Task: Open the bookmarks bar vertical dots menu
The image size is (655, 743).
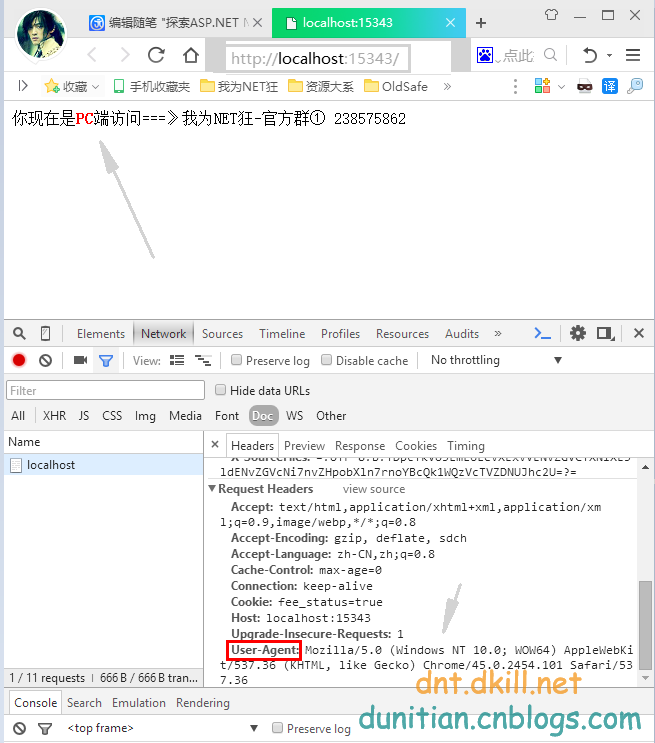Action: (x=515, y=86)
